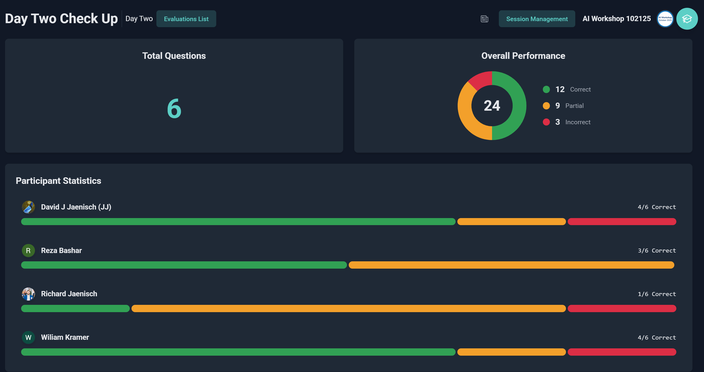Click the green Correct legend dot

[x=546, y=89]
